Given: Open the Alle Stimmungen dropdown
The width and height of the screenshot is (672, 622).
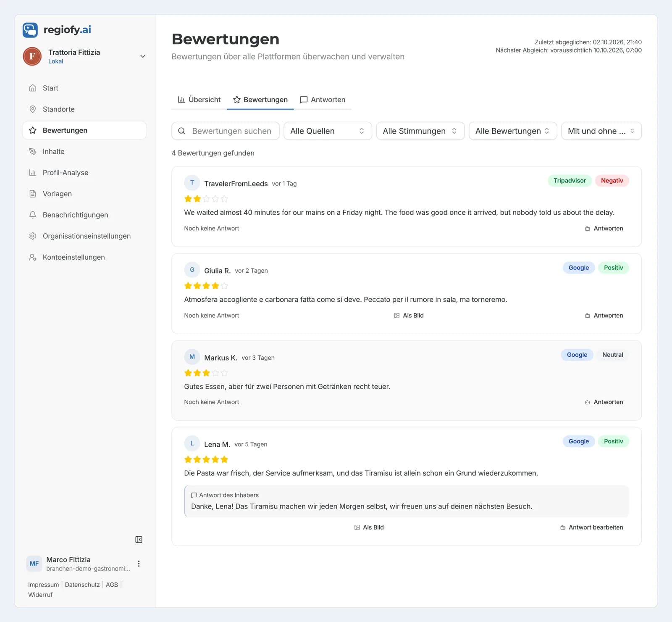Looking at the screenshot, I should coord(420,131).
